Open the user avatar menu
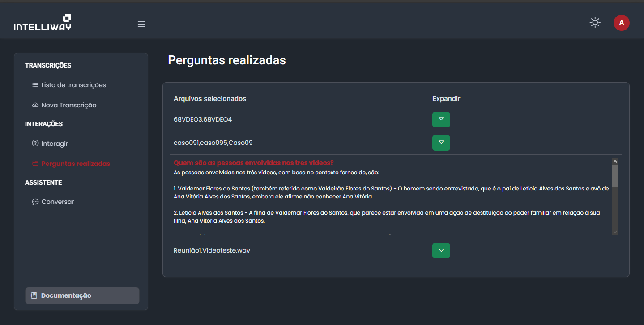Image resolution: width=644 pixels, height=325 pixels. click(x=621, y=23)
